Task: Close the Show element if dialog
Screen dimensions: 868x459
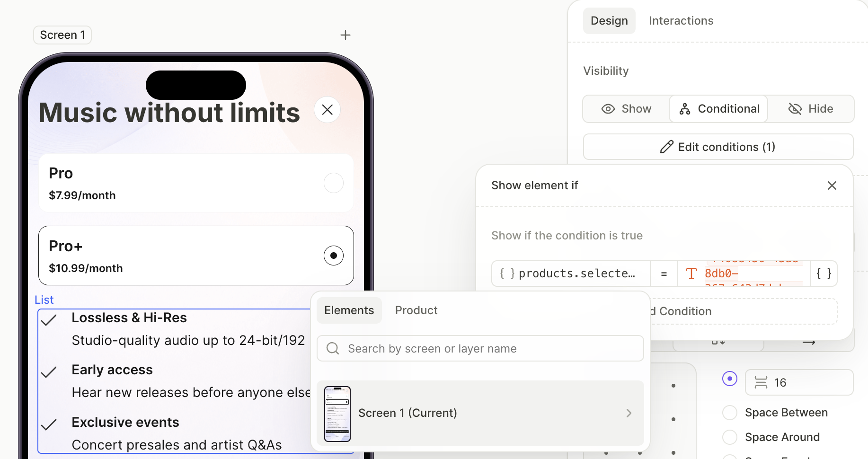Action: [832, 185]
